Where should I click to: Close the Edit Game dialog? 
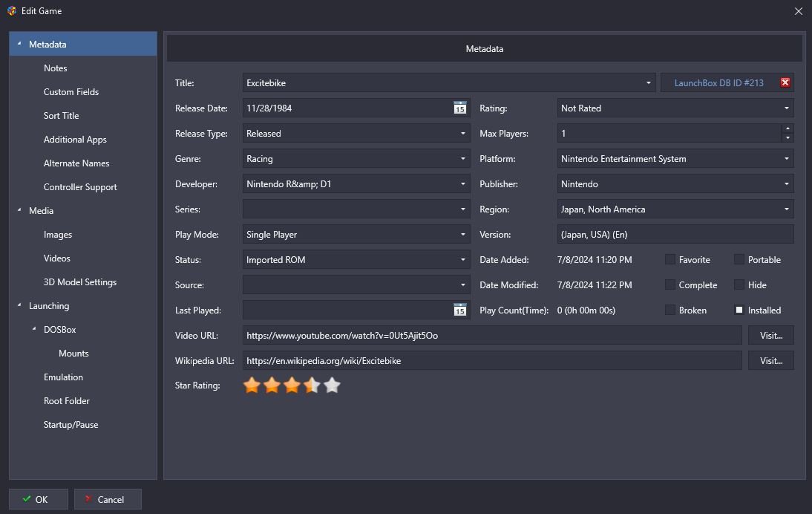tap(799, 11)
